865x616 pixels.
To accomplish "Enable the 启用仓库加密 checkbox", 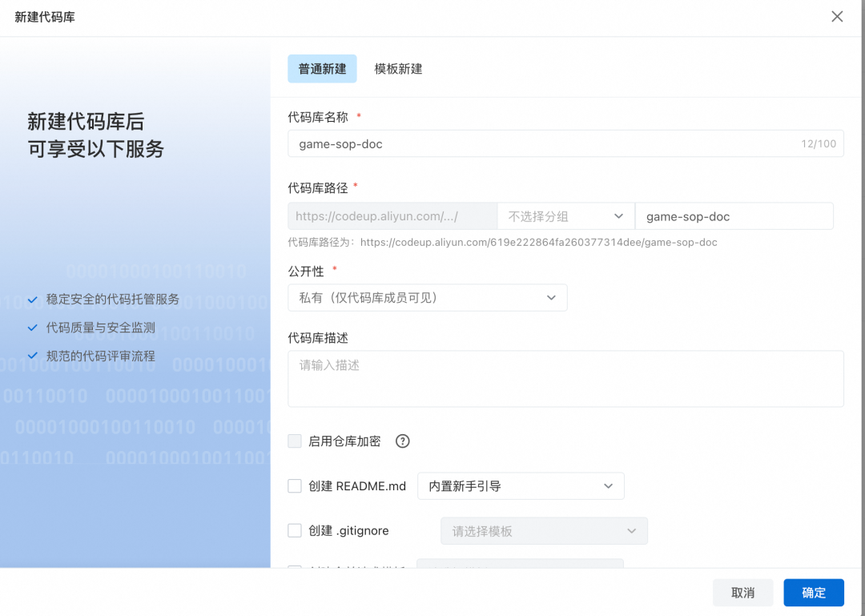I will 295,441.
